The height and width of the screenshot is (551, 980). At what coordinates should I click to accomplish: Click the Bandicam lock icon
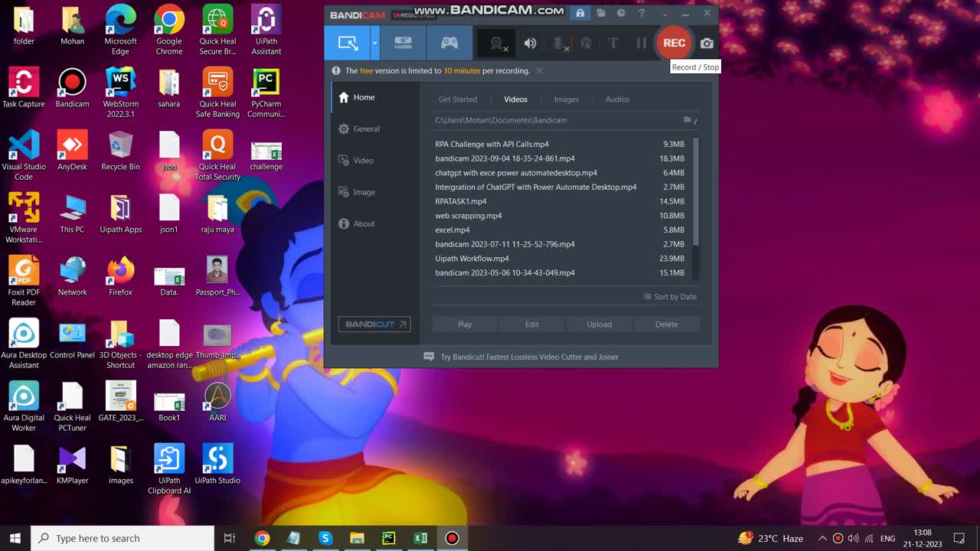[x=580, y=13]
